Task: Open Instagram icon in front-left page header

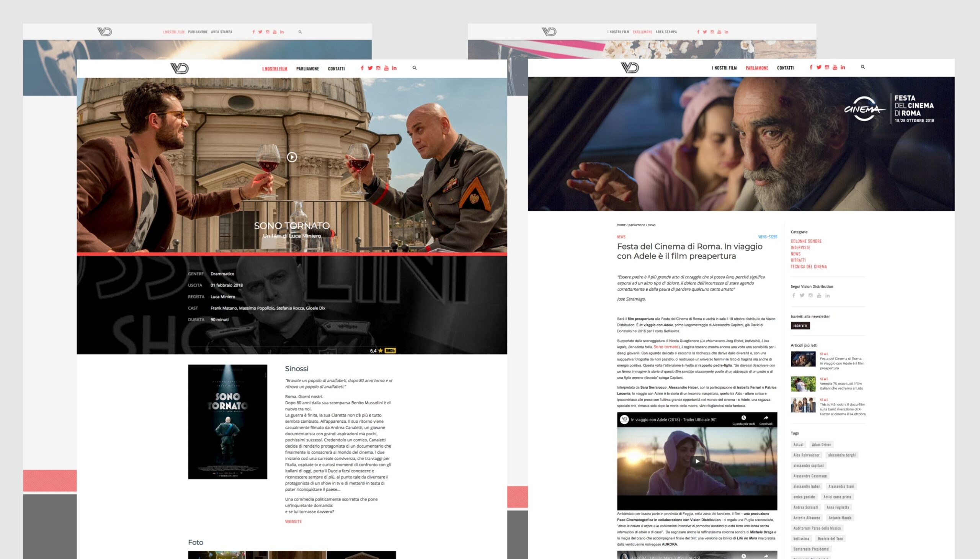Action: coord(378,68)
